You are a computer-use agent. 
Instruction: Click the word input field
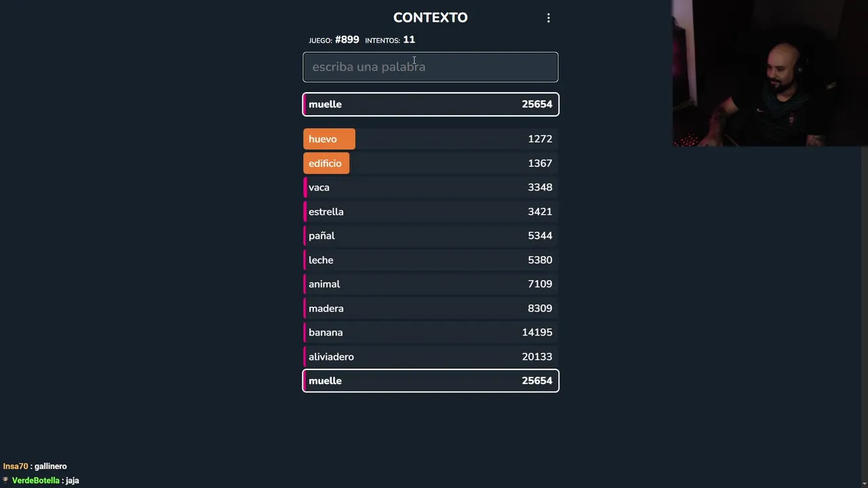point(430,67)
